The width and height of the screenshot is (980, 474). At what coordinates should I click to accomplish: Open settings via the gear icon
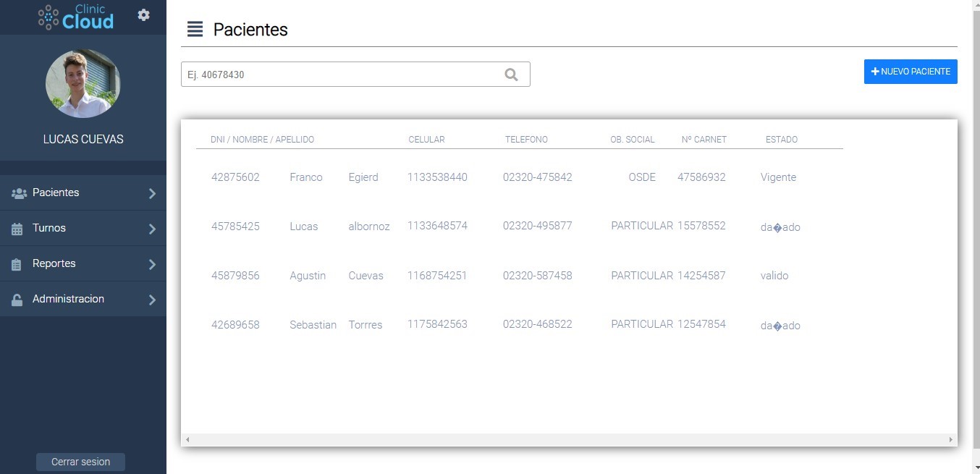pos(144,14)
